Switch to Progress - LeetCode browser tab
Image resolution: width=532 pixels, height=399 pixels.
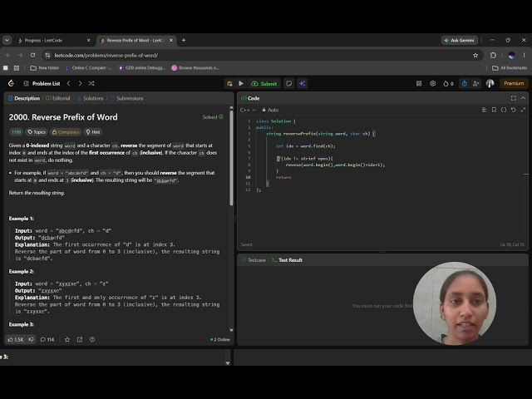pos(54,41)
